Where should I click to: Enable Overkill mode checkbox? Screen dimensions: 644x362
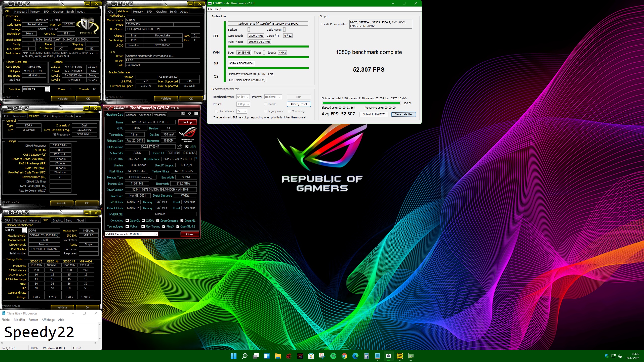216,111
